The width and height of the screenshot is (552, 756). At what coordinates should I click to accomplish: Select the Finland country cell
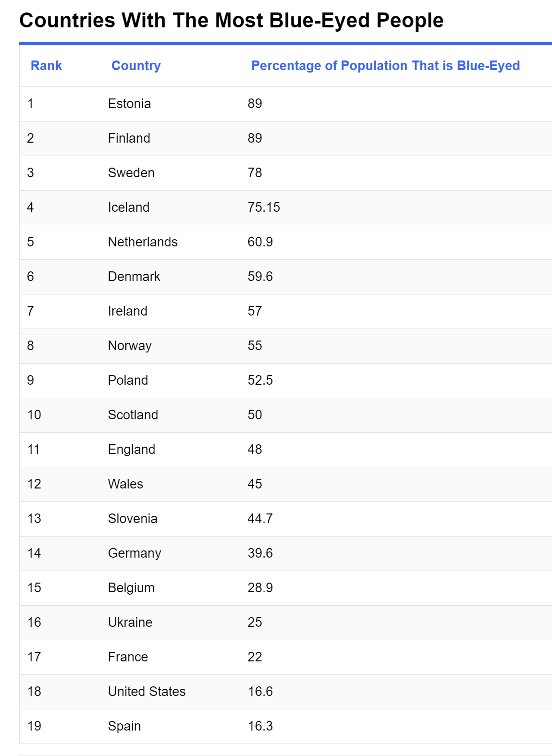pyautogui.click(x=129, y=138)
